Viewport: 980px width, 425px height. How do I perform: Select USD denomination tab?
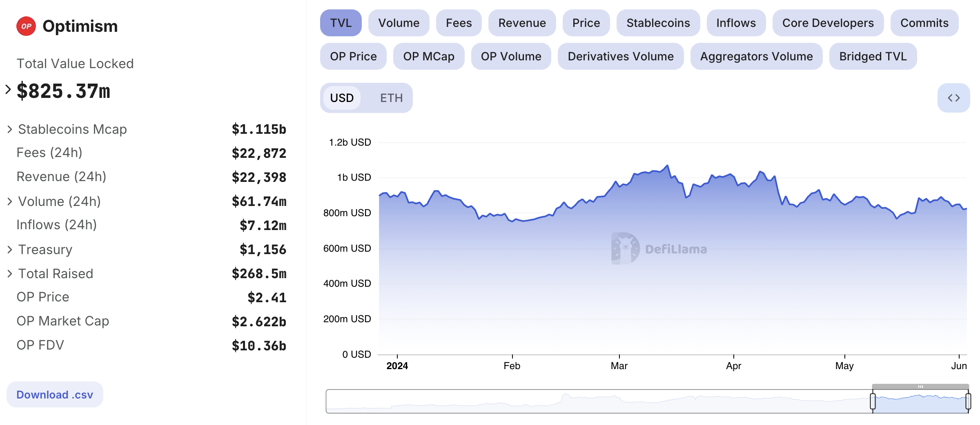pyautogui.click(x=342, y=98)
